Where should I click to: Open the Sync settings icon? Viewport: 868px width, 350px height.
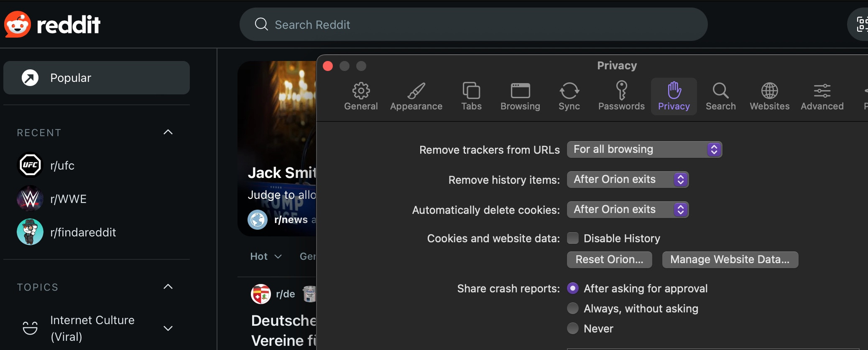569,91
